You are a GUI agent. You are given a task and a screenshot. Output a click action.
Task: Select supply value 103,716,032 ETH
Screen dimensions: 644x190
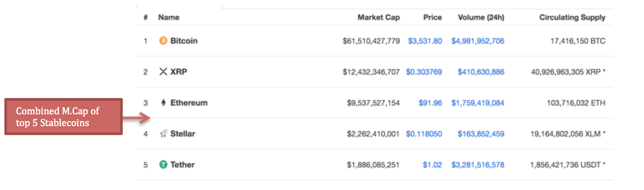[576, 103]
